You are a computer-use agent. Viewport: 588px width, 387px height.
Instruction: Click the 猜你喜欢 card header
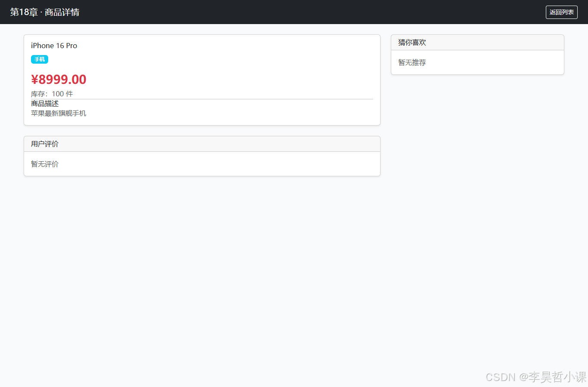coord(477,43)
